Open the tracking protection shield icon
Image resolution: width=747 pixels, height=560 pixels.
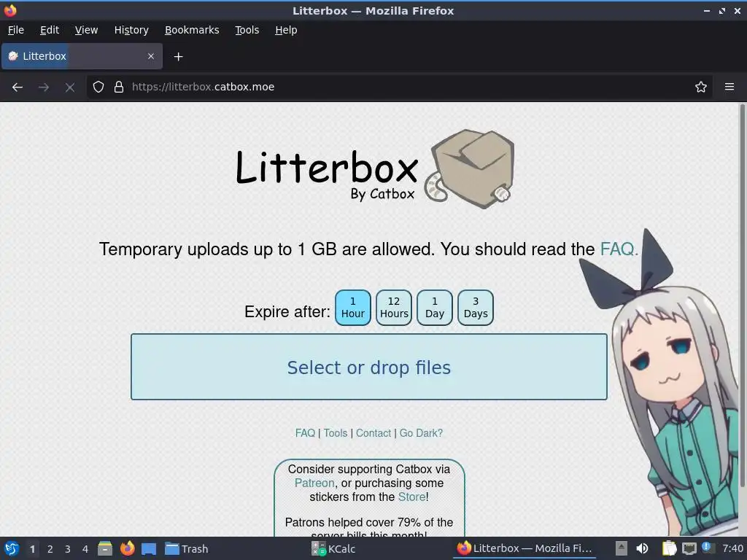tap(98, 87)
